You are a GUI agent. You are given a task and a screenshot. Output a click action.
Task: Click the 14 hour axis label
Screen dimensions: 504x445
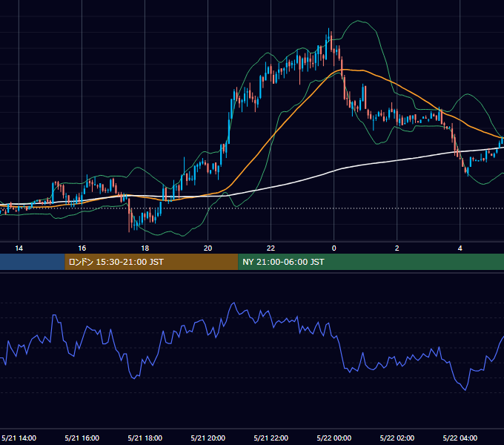[x=19, y=248]
